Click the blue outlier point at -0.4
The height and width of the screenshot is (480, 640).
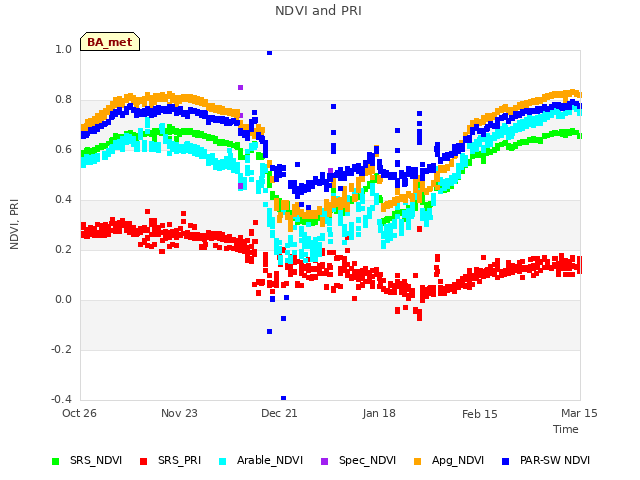pyautogui.click(x=283, y=398)
